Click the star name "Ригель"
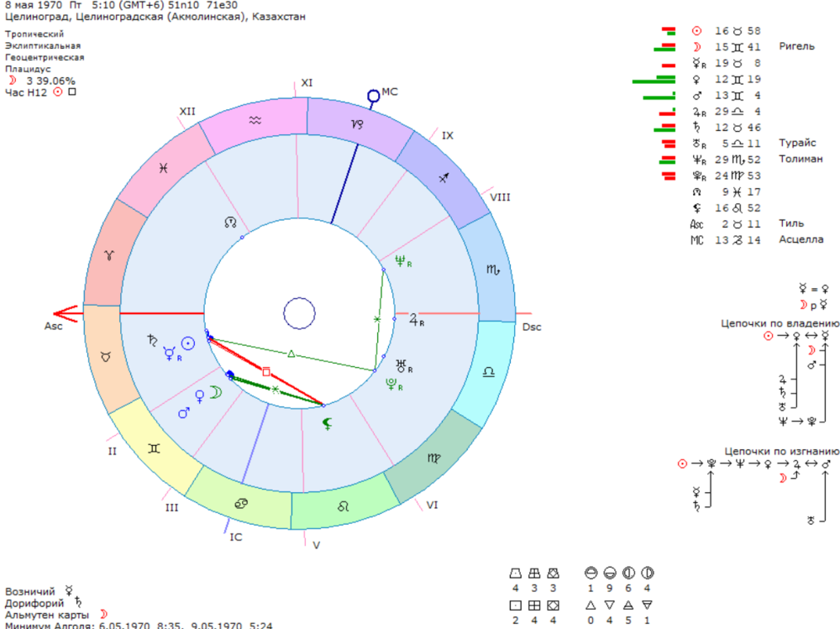Screen dimensions: 840x629 [x=796, y=46]
